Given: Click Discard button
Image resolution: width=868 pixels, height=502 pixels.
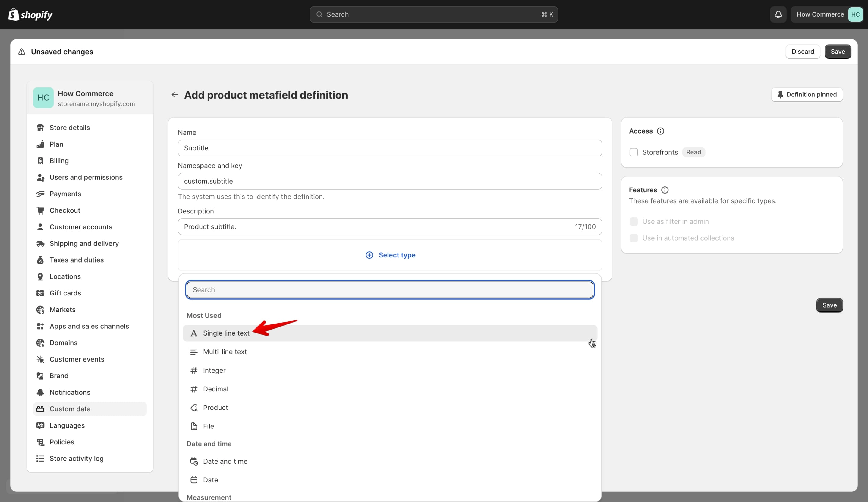Looking at the screenshot, I should (x=803, y=52).
